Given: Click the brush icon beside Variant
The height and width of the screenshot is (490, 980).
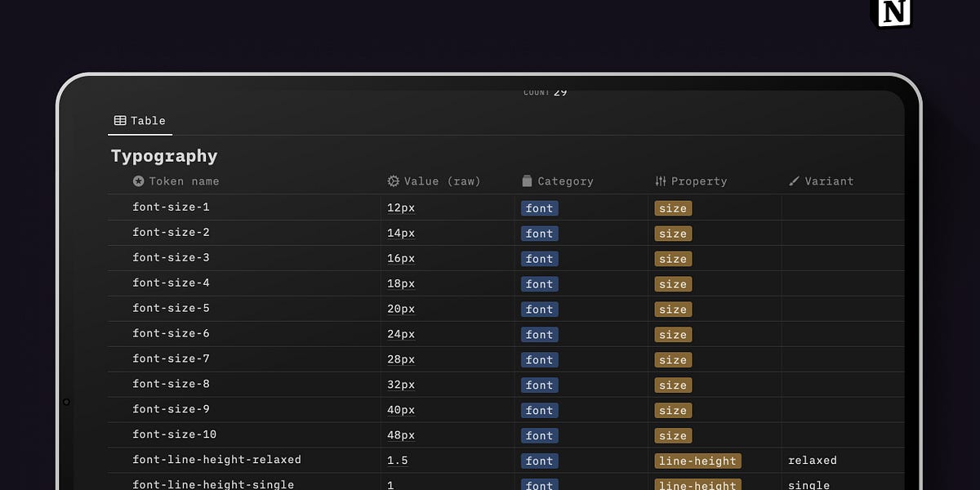Looking at the screenshot, I should (x=794, y=181).
